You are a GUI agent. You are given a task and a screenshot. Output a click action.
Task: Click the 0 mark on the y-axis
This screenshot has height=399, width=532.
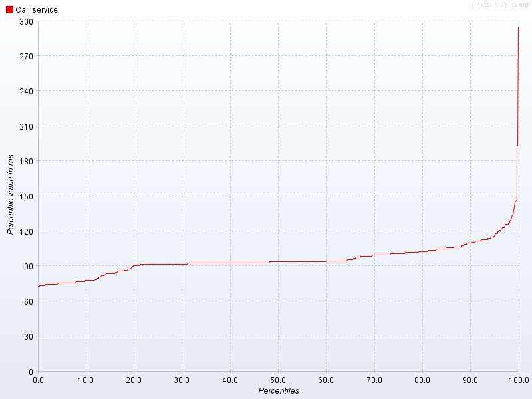(x=29, y=370)
